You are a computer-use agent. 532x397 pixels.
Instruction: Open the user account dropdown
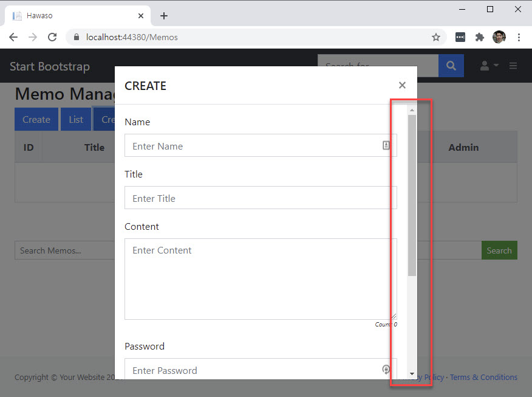(489, 66)
